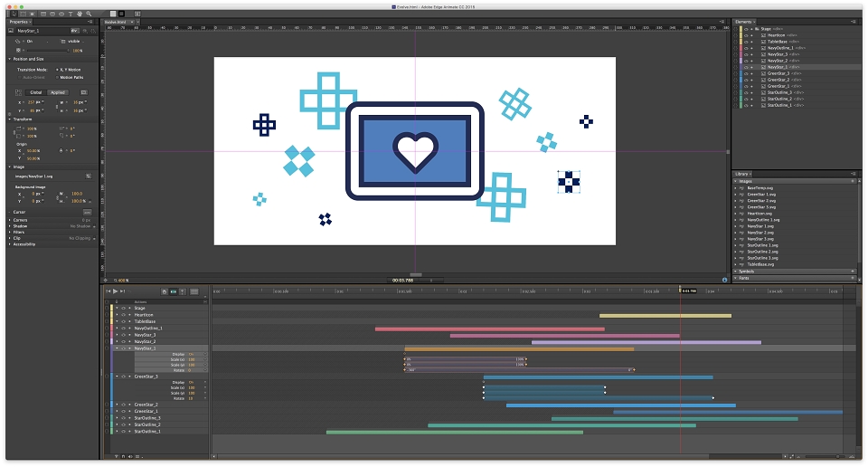The width and height of the screenshot is (868, 467).
Task: Activate the Selection arrow tool
Action: [14, 14]
